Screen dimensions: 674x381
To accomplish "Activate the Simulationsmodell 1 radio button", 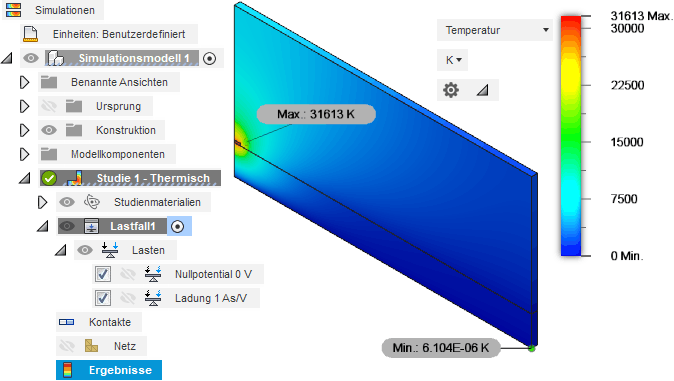I will pyautogui.click(x=209, y=58).
